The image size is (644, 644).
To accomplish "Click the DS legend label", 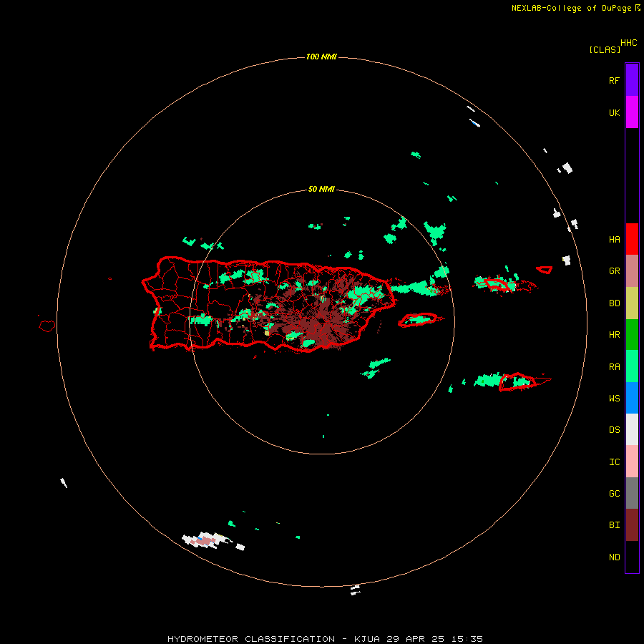I will click(x=614, y=430).
